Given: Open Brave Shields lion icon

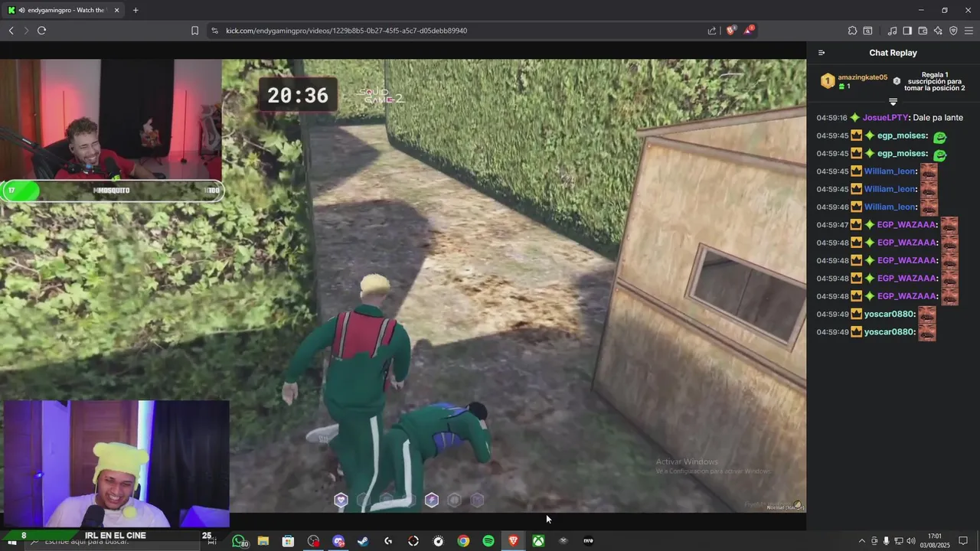Looking at the screenshot, I should click(x=731, y=31).
